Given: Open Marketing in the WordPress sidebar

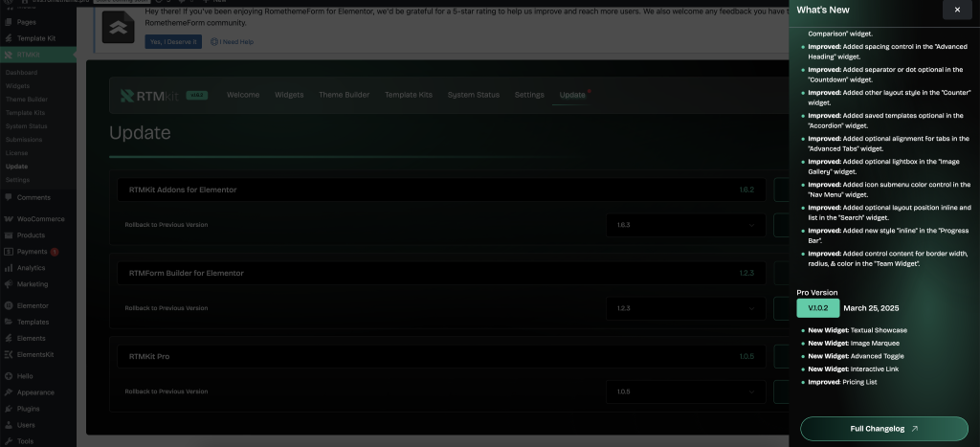Looking at the screenshot, I should pos(33,284).
